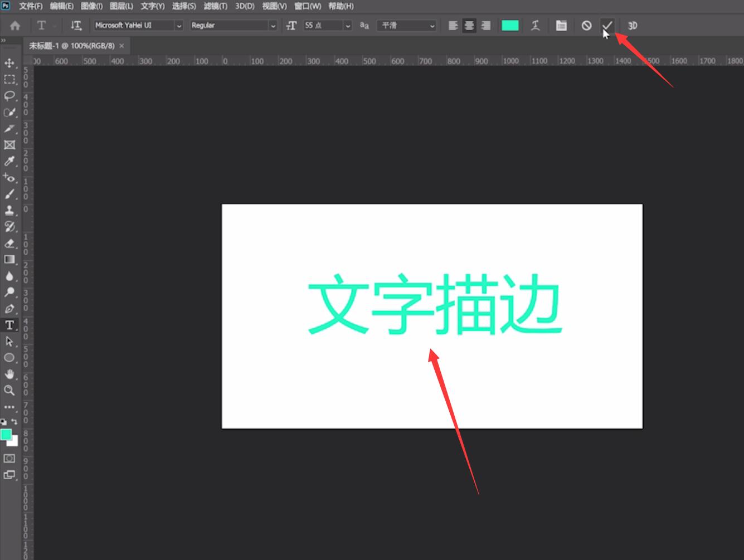Open the 55 点 font size dropdown
Screen dimensions: 744x560
(x=348, y=26)
